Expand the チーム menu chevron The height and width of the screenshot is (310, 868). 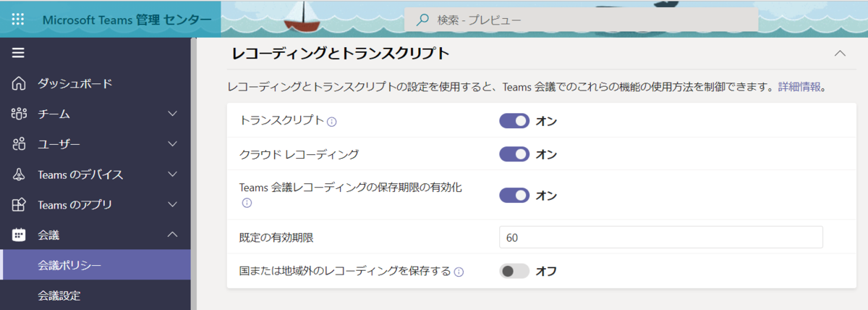[x=172, y=114]
